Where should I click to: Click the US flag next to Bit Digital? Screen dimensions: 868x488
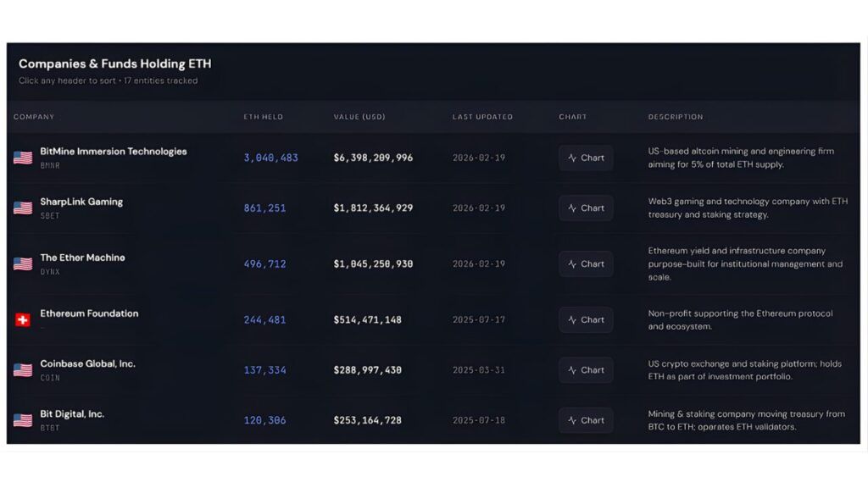pyautogui.click(x=23, y=418)
